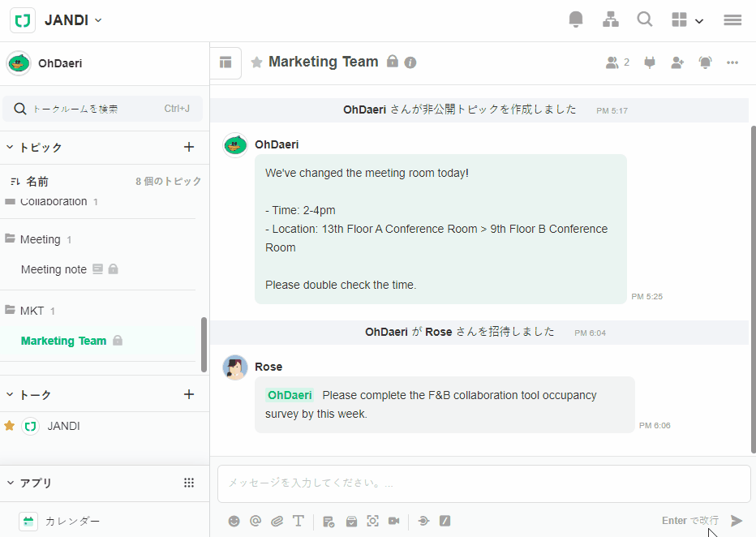This screenshot has height=537, width=756.
Task: Open the JANDI team dropdown
Action: [73, 20]
